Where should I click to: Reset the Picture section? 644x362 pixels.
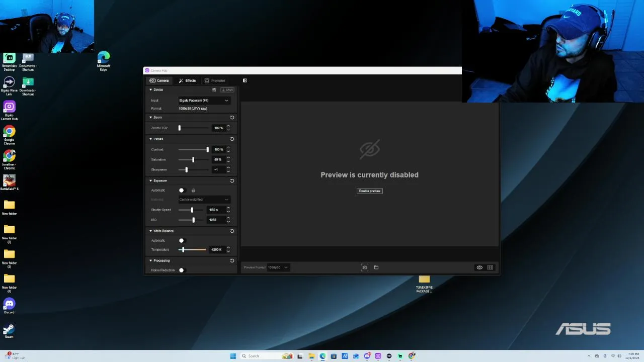[232, 139]
